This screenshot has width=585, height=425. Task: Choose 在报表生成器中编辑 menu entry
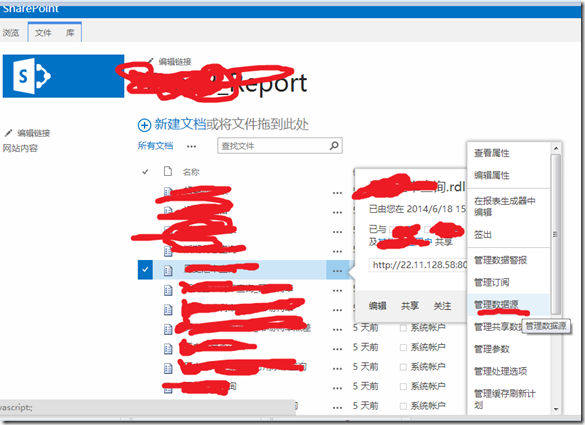[504, 206]
